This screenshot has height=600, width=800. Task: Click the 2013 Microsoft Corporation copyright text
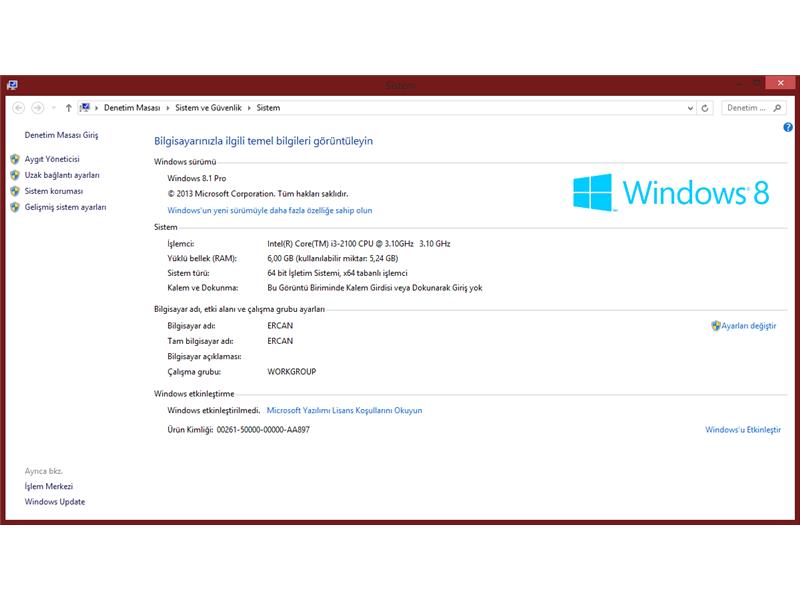(258, 194)
